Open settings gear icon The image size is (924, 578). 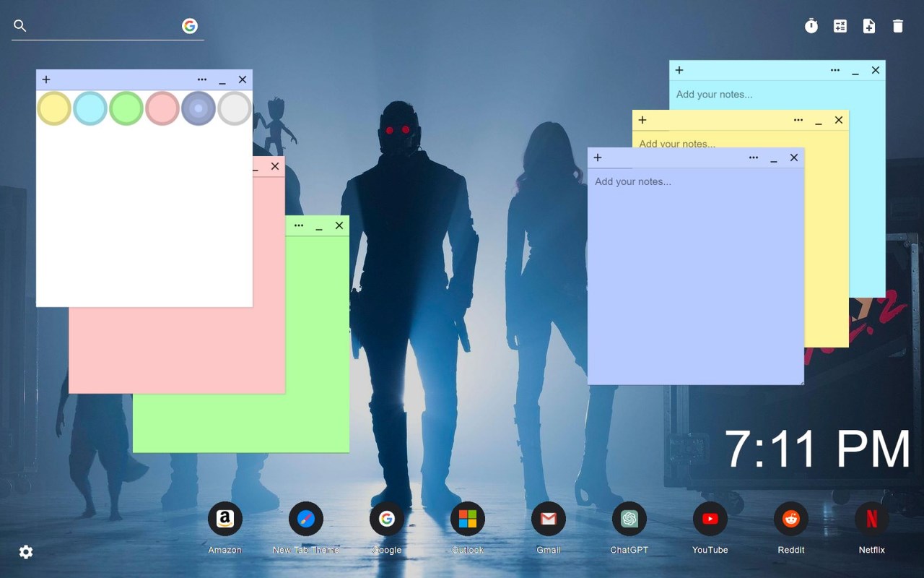[x=26, y=552]
